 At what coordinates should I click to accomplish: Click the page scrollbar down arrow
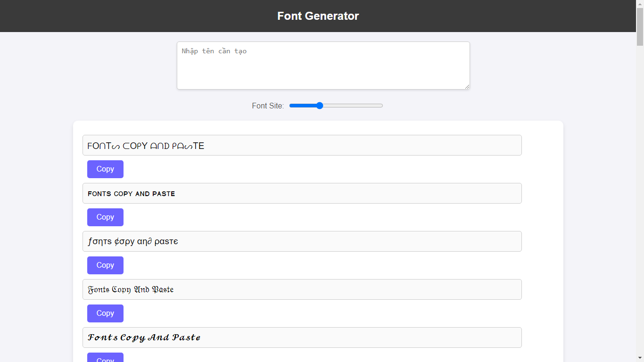click(x=640, y=358)
